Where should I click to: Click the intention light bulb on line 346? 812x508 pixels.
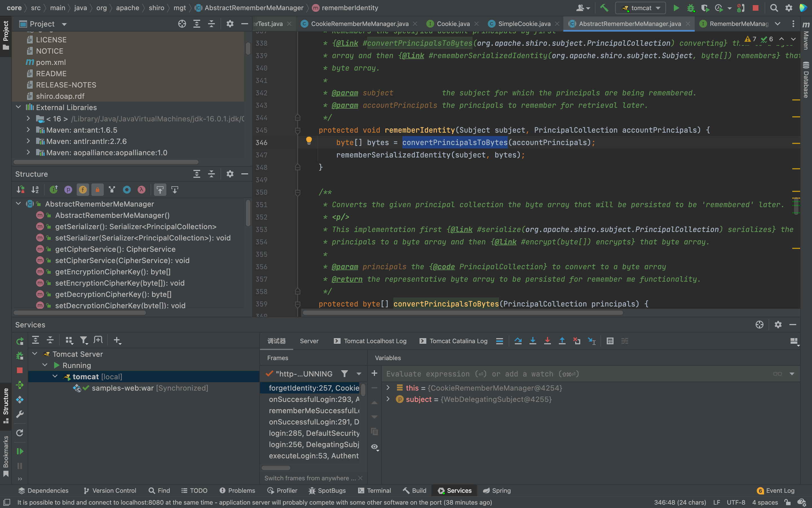[x=309, y=141]
